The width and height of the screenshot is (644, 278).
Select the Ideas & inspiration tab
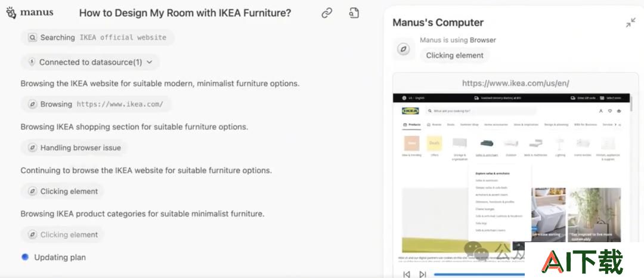pos(526,125)
